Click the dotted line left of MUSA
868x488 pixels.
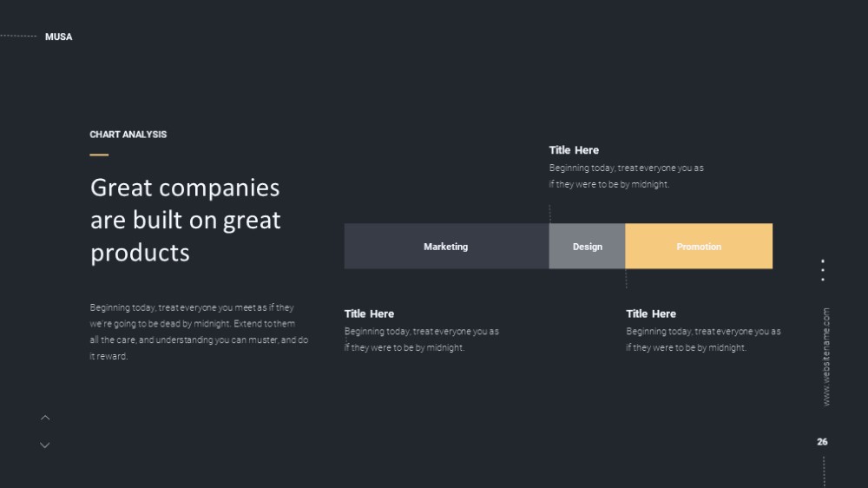18,36
